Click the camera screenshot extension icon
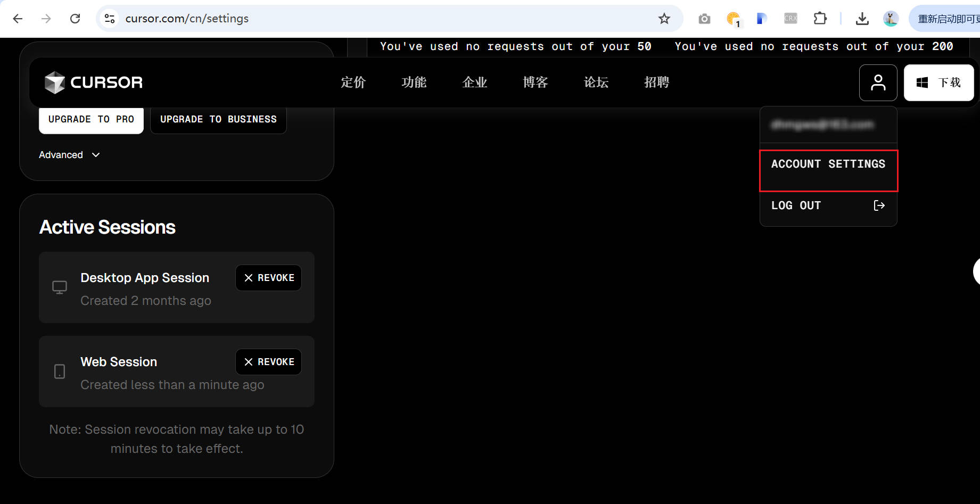980x504 pixels. [x=704, y=19]
